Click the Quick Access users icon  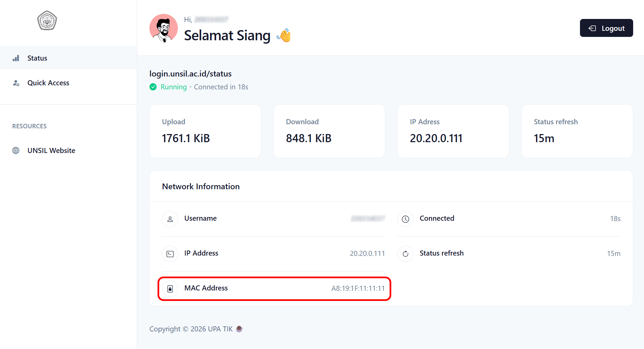click(x=16, y=83)
